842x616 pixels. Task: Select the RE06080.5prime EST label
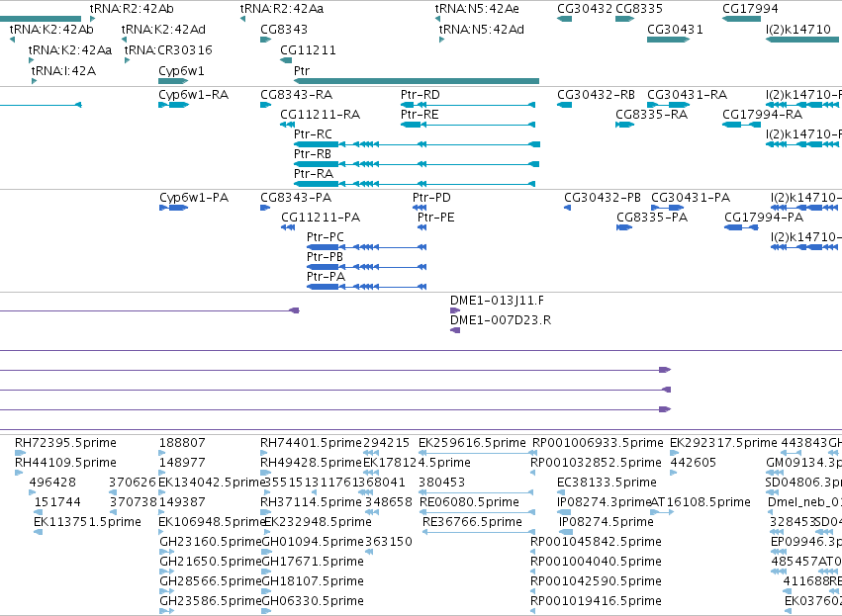pyautogui.click(x=469, y=502)
